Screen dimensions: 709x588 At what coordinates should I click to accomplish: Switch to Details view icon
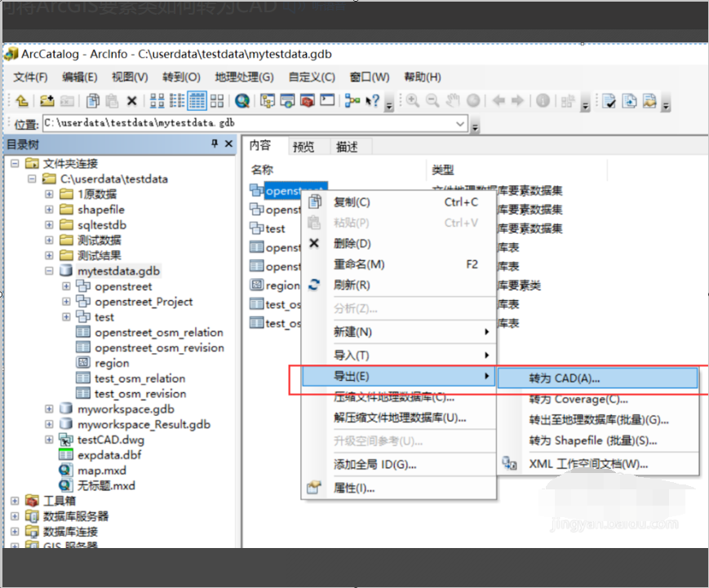[197, 100]
